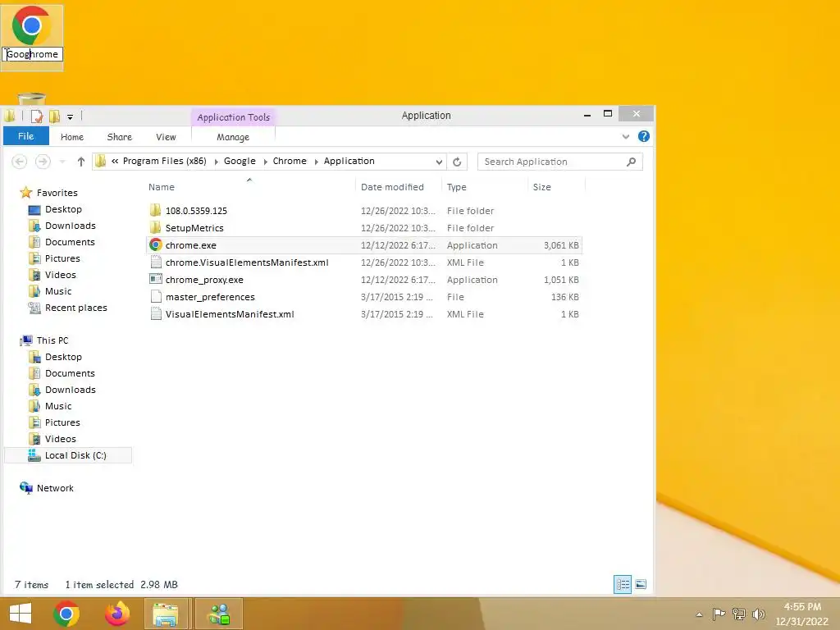Select chrome.VisualElementsManifest.xml file
Image resolution: width=840 pixels, height=630 pixels.
coord(247,262)
